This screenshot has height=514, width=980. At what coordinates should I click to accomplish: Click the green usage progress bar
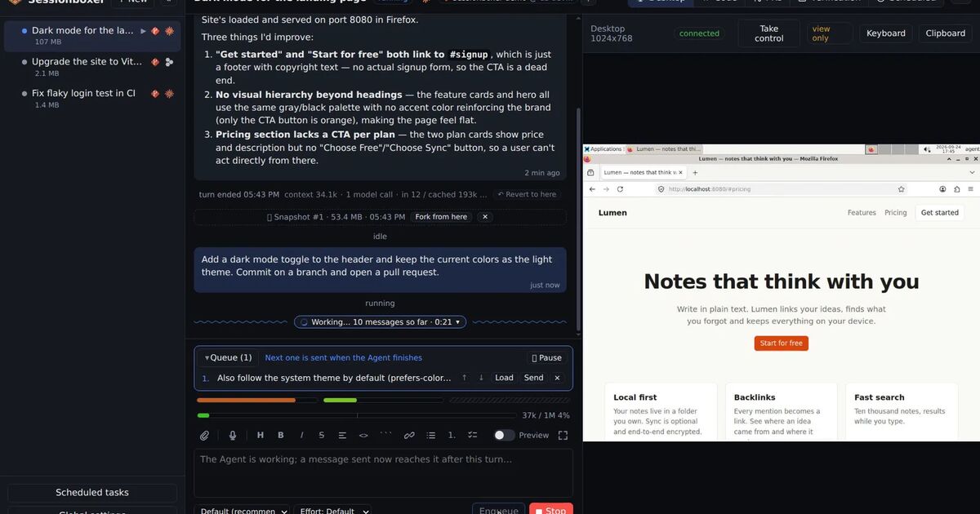pos(383,400)
